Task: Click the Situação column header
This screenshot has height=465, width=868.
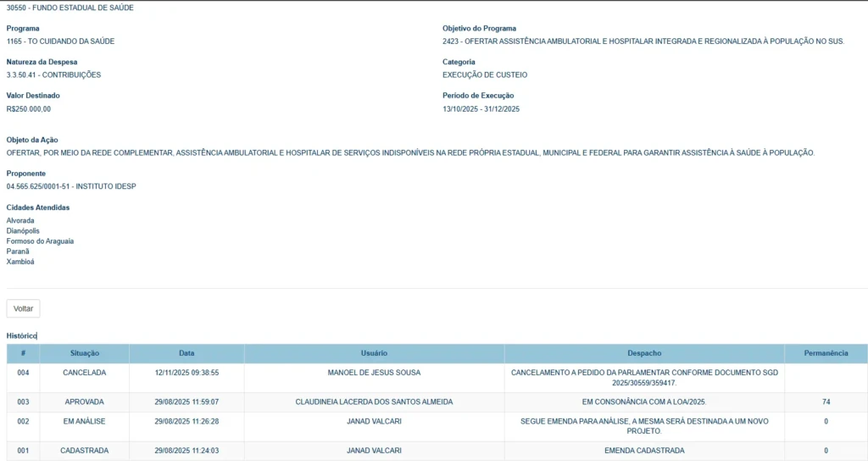Action: click(x=84, y=353)
